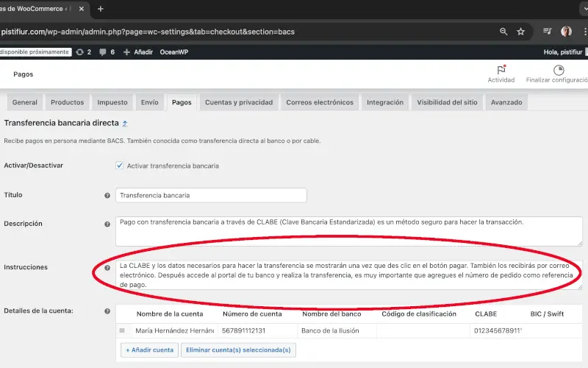Click the Finalizar configuración progress icon
The width and height of the screenshot is (588, 368).
click(558, 71)
